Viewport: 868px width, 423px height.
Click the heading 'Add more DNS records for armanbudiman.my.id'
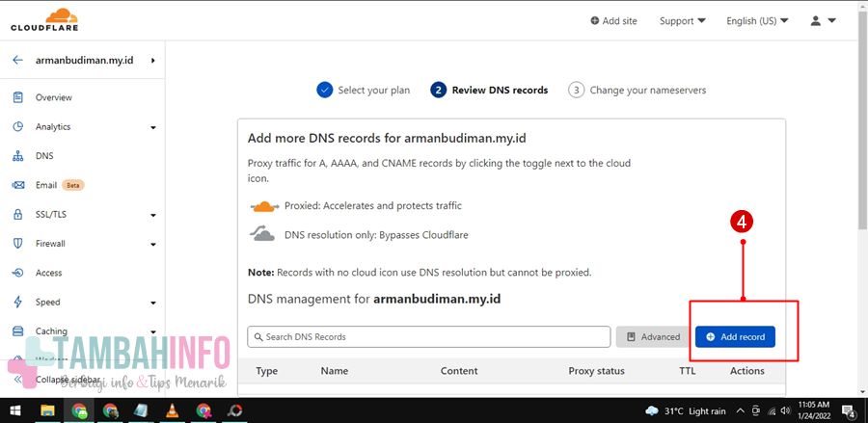(x=387, y=138)
